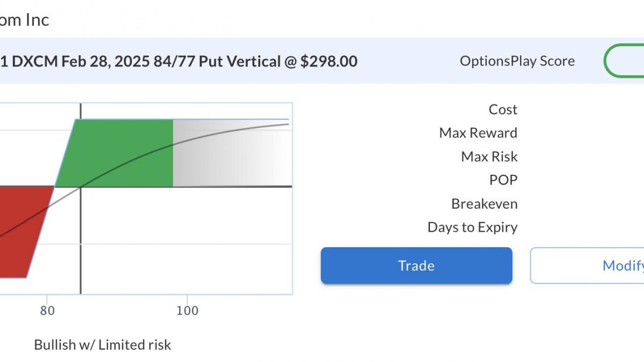This screenshot has height=362, width=644.
Task: Click the 80 axis label
Action: tap(47, 311)
